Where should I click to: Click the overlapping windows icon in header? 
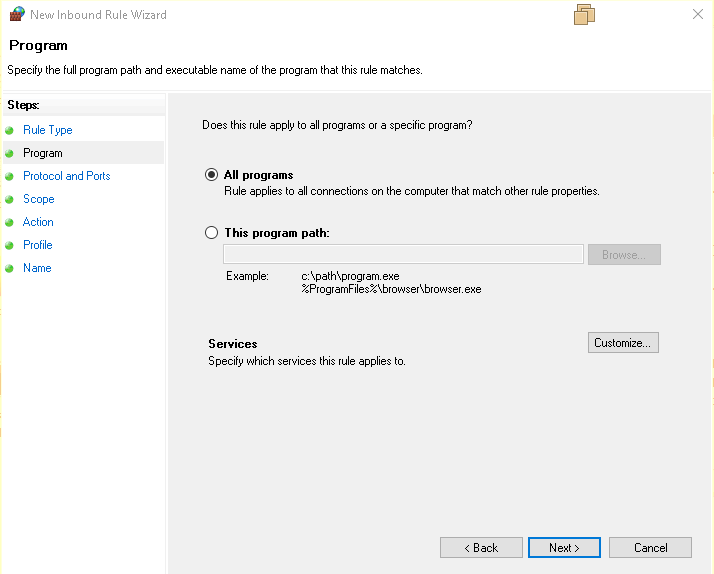(x=585, y=15)
